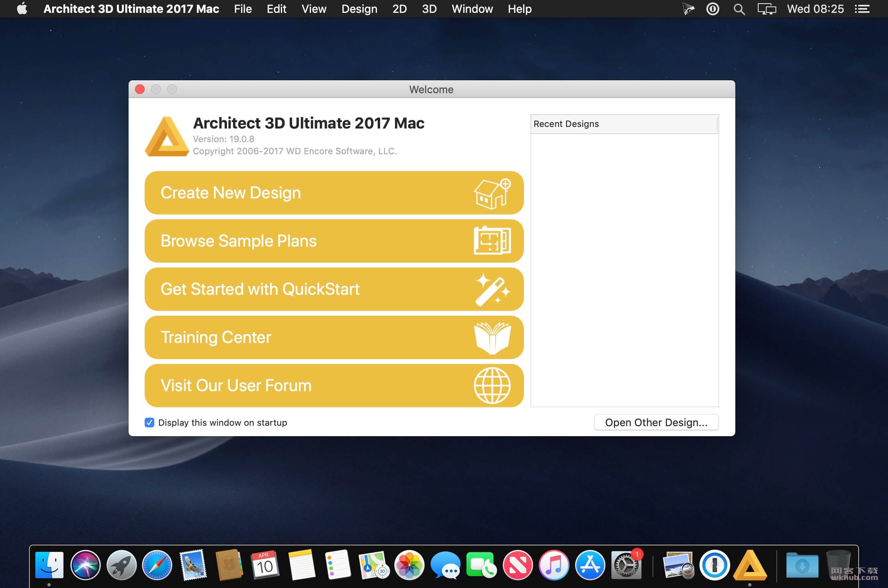Open the View menu
This screenshot has height=588, width=888.
314,9
